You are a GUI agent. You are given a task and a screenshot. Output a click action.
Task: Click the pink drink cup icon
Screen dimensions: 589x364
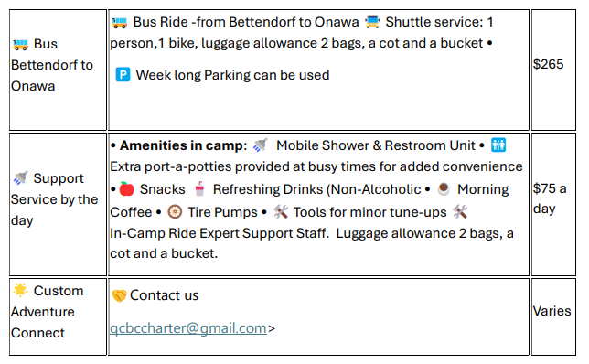pyautogui.click(x=199, y=188)
